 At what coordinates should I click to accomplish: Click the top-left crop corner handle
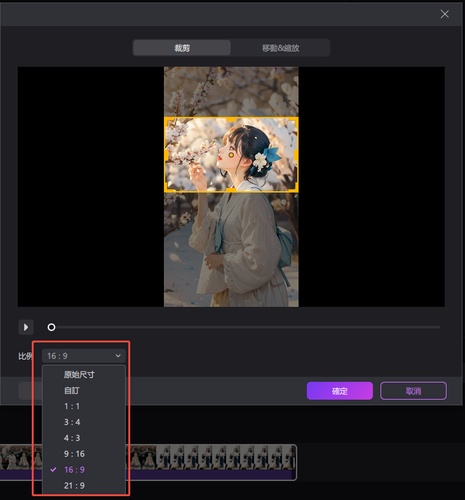click(168, 121)
